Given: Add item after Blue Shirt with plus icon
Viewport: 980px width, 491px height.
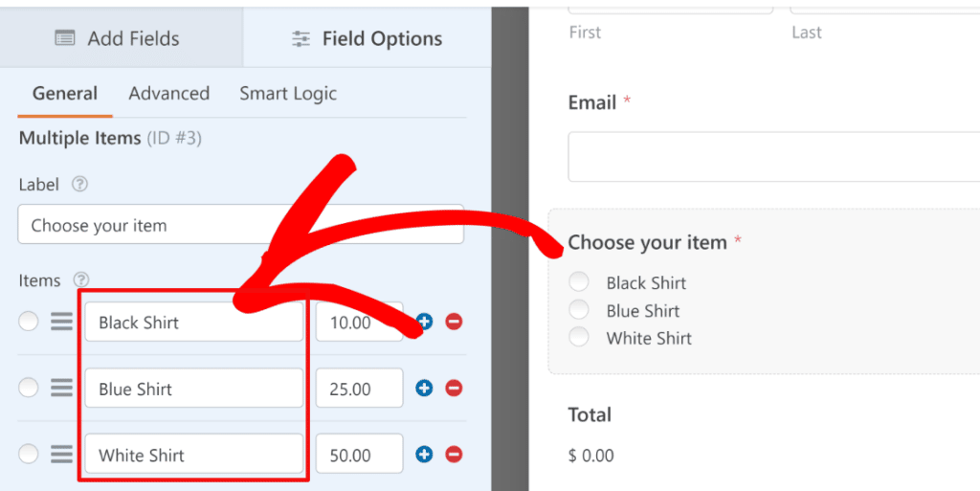Looking at the screenshot, I should [425, 389].
